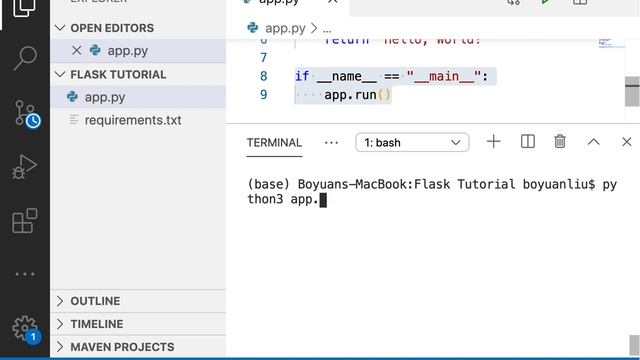Viewport: 640px width, 360px height.
Task: Close app.py in Open Editors
Action: coord(76,51)
